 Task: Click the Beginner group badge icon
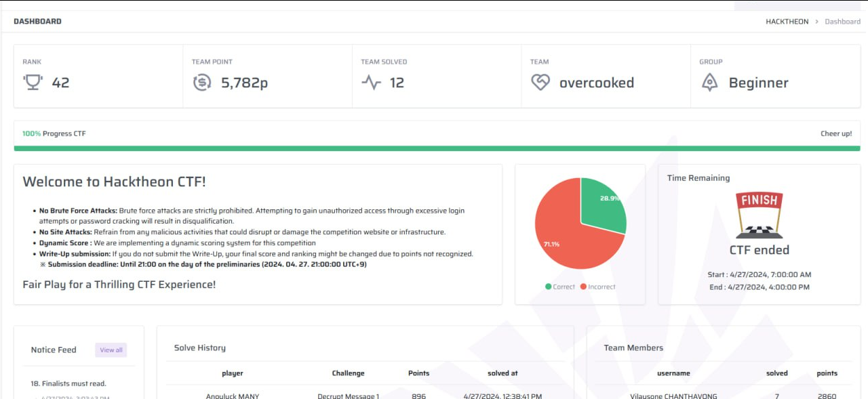pyautogui.click(x=709, y=81)
